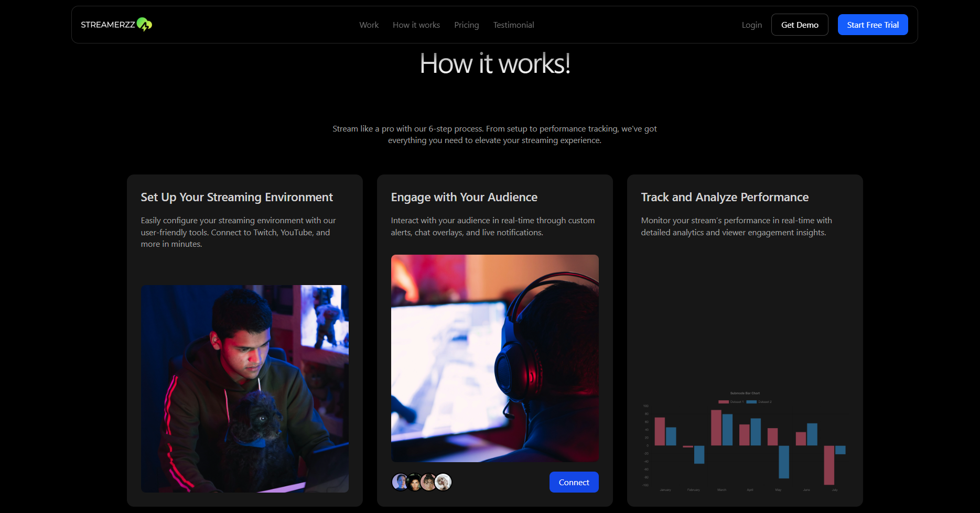
Task: Click the Dataset 2 legend label
Action: click(x=765, y=402)
